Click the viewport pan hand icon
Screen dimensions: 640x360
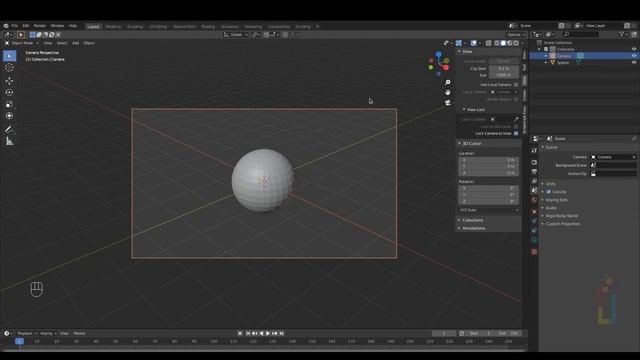(x=448, y=92)
